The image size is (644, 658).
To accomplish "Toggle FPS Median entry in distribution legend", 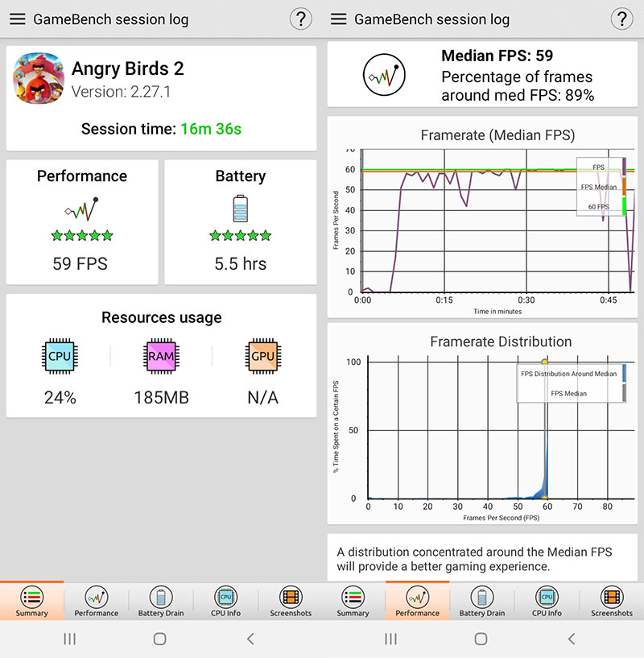I will tap(569, 394).
